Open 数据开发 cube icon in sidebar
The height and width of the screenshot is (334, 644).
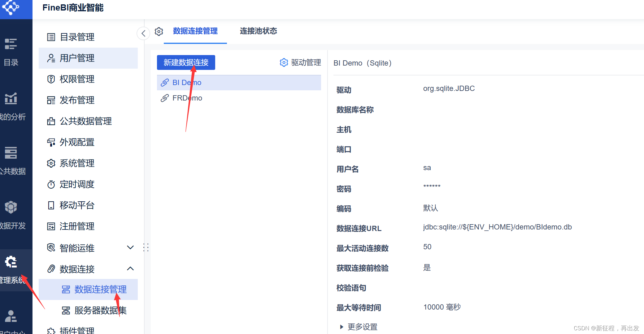[x=11, y=207]
